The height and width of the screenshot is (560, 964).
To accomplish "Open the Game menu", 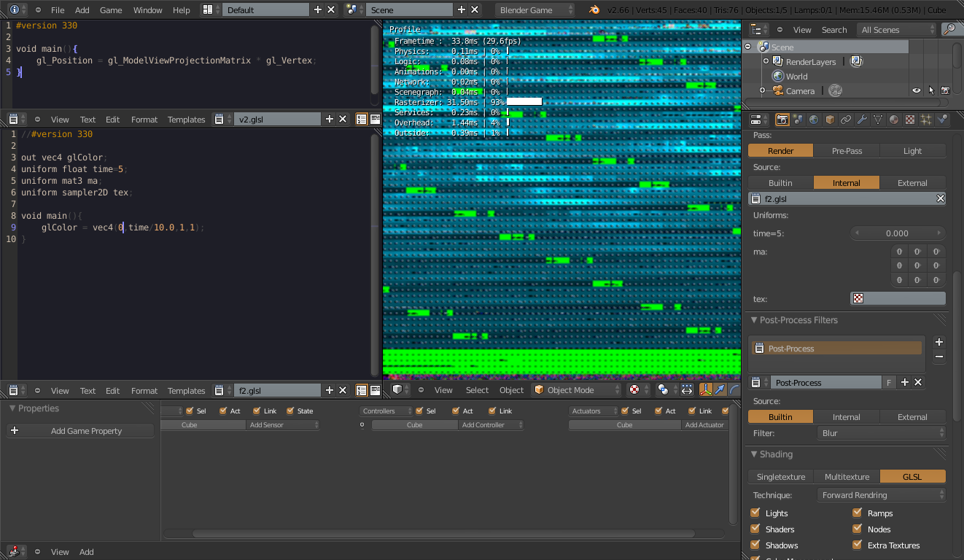I will click(111, 10).
